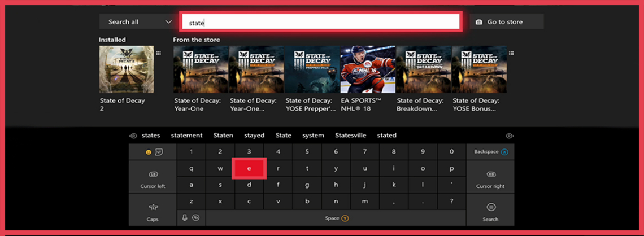The height and width of the screenshot is (236, 644).
Task: Tap the question mark key
Action: 452,202
